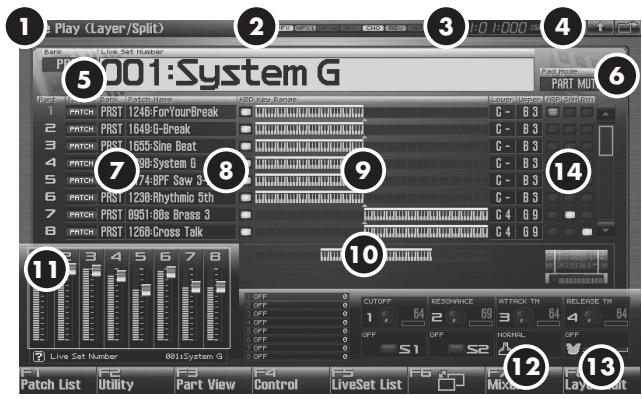Toggle KBD switch for part 1 ForYourBreak

[x=246, y=112]
